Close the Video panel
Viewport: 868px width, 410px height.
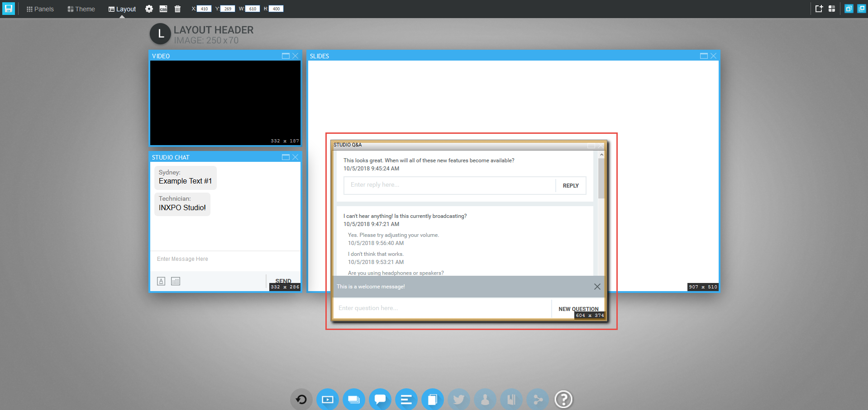[296, 56]
